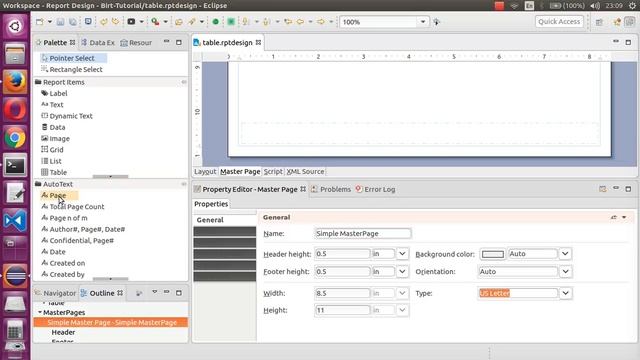This screenshot has width=640, height=360.
Task: Switch to the Script editor tab
Action: click(273, 171)
